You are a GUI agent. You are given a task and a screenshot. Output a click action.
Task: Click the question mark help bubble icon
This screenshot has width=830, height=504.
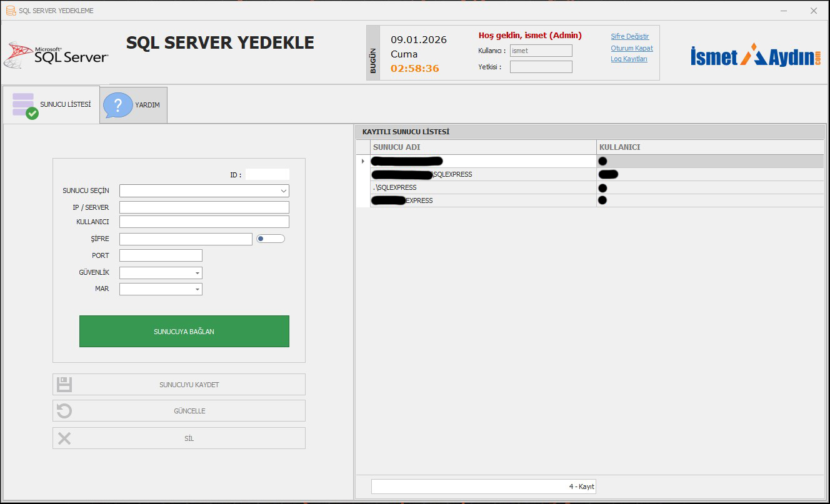tap(117, 105)
